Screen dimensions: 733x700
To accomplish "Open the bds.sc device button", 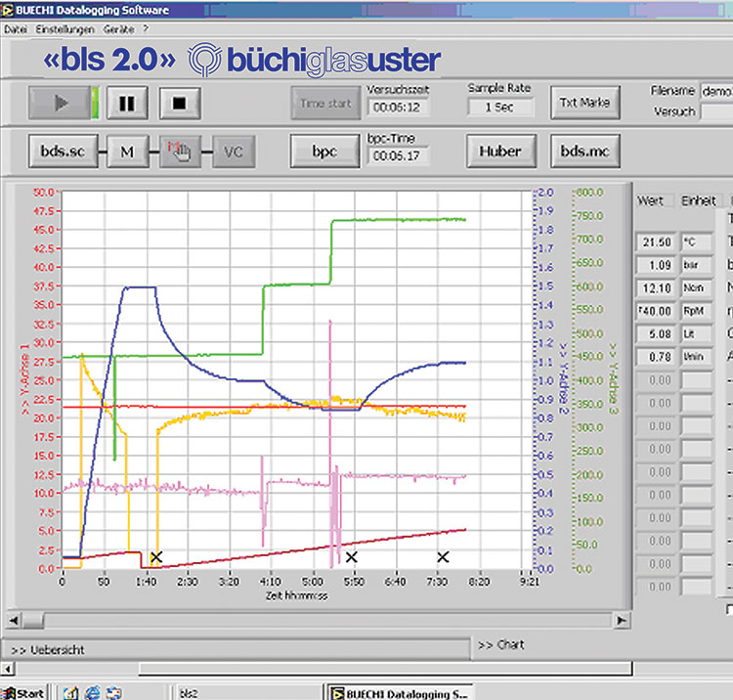I will point(64,151).
